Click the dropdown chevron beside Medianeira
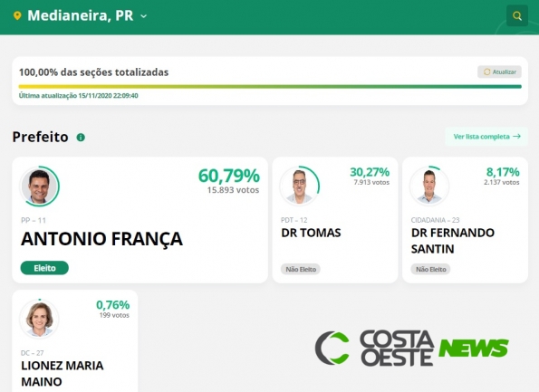This screenshot has width=539, height=392. 144,16
